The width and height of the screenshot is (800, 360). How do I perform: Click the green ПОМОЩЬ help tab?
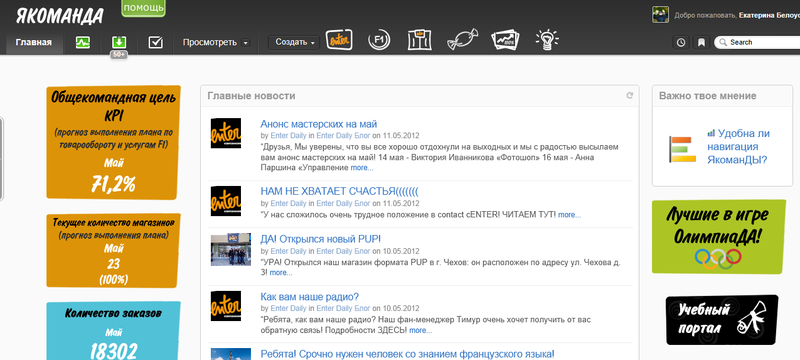pos(143,8)
